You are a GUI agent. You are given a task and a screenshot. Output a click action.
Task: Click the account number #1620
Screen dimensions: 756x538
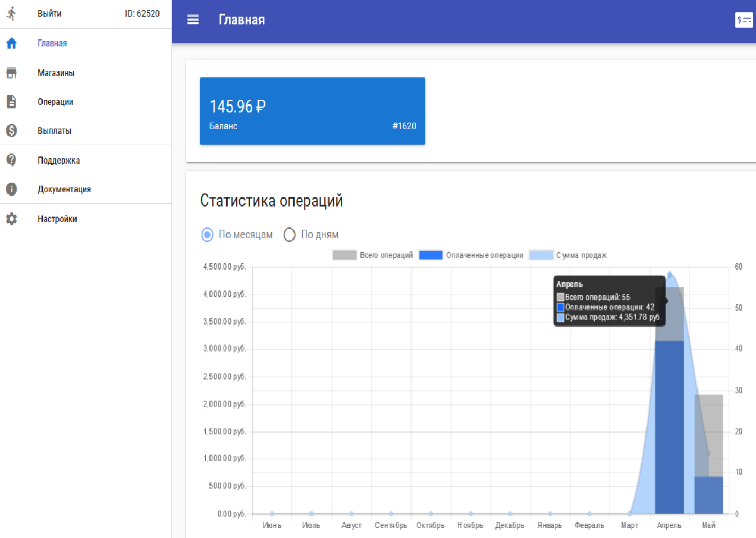404,126
